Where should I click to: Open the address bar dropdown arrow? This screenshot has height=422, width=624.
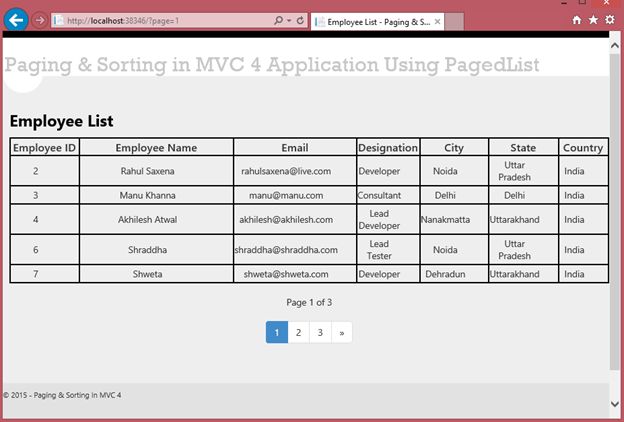289,20
